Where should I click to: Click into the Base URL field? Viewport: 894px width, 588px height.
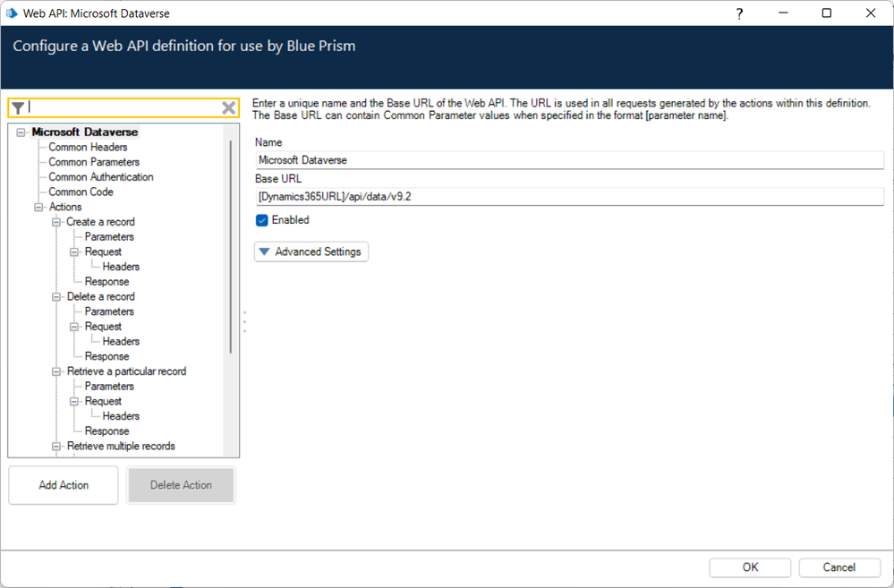tap(569, 197)
